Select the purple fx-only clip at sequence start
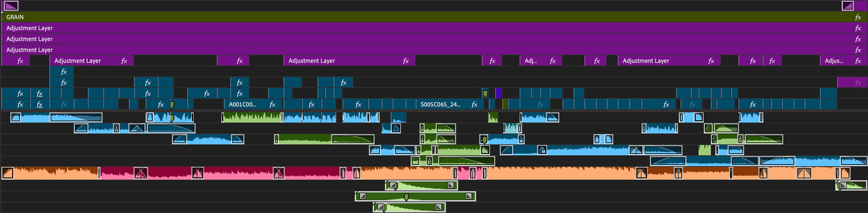The width and height of the screenshot is (868, 213). [15, 61]
